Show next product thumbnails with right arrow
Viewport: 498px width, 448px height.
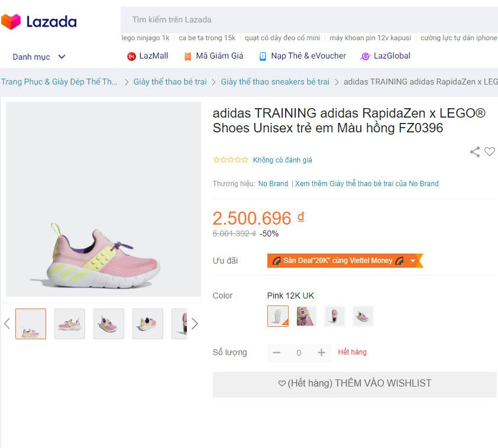(x=195, y=324)
